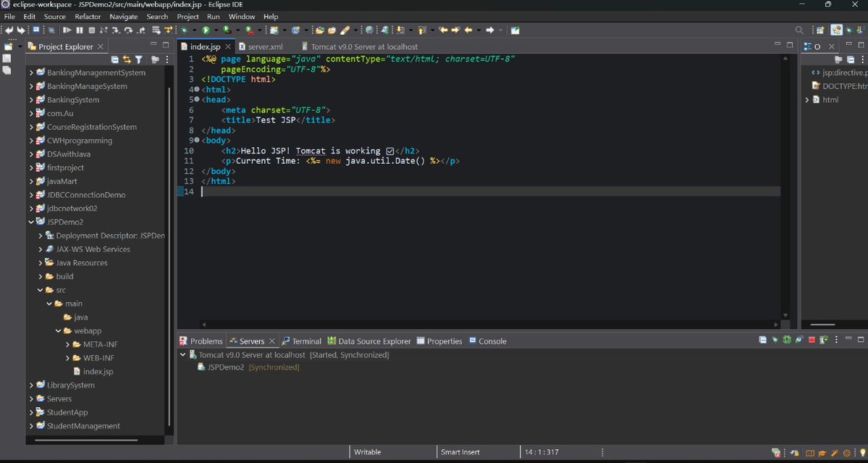Expand the WEB-INF folder

pyautogui.click(x=67, y=358)
